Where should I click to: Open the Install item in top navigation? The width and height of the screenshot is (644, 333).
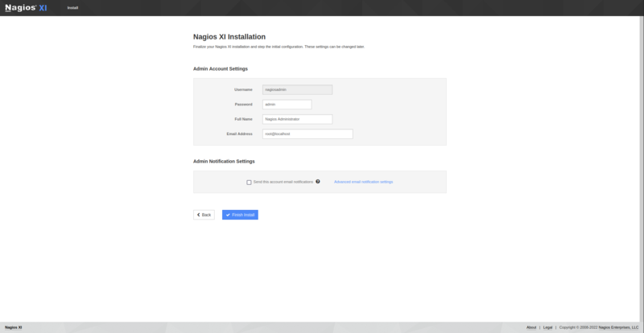(72, 8)
